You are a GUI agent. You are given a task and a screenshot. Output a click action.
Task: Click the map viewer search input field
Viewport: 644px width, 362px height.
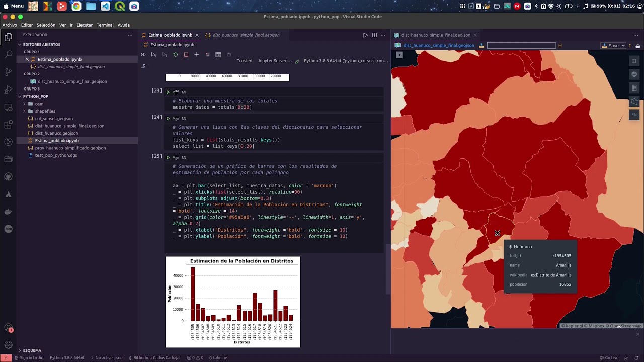click(521, 46)
